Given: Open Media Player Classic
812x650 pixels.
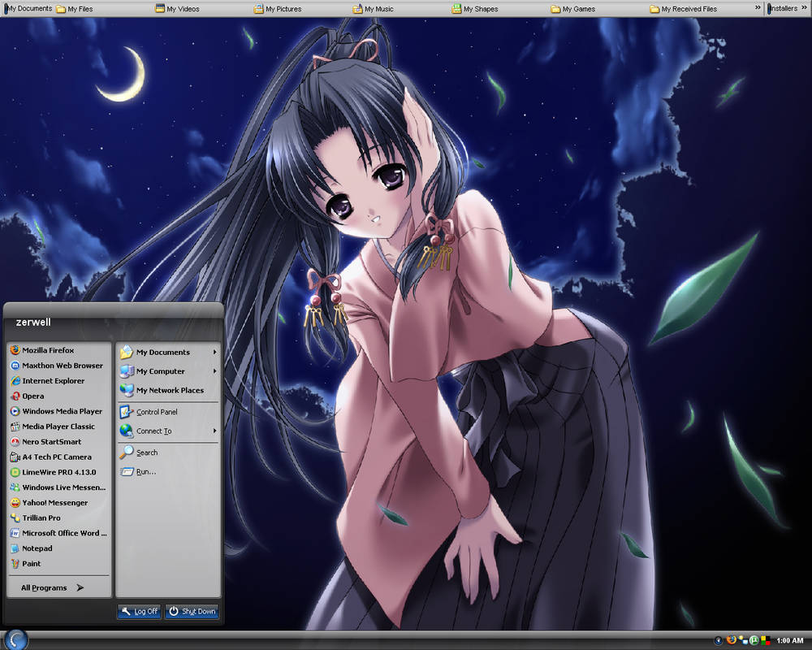Looking at the screenshot, I should click(59, 427).
